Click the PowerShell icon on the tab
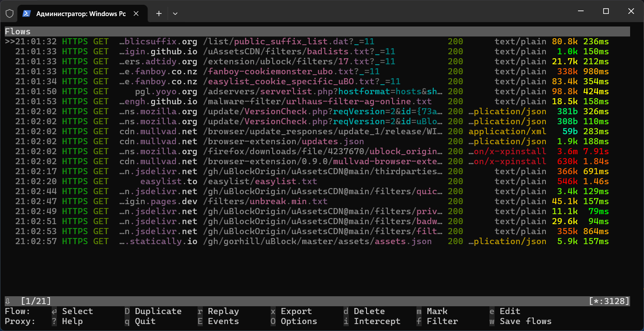Screen dimensions: 644x331 pyautogui.click(x=26, y=13)
